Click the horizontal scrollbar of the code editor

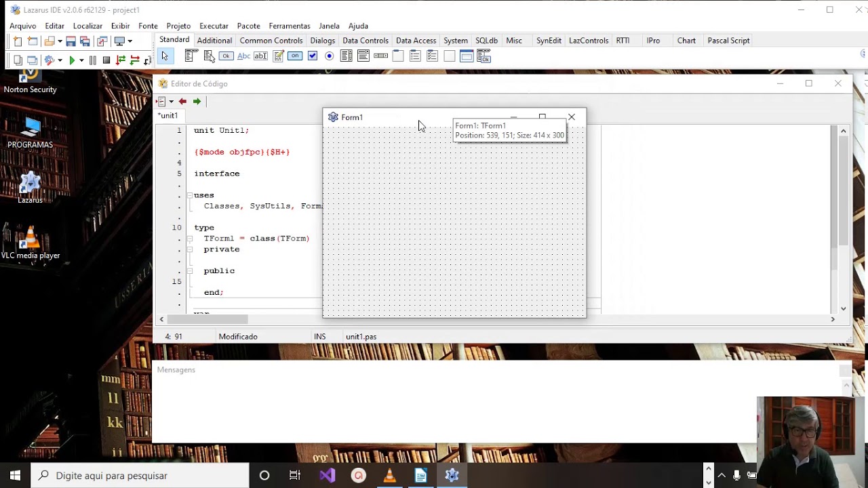(497, 319)
